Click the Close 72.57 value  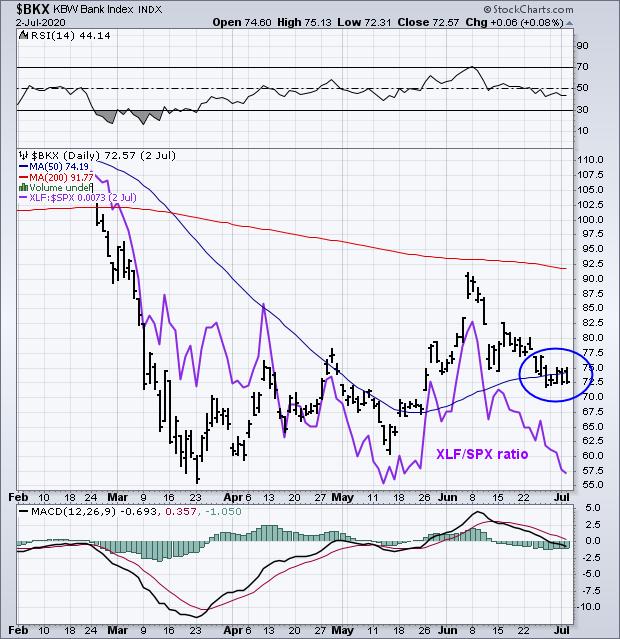428,22
